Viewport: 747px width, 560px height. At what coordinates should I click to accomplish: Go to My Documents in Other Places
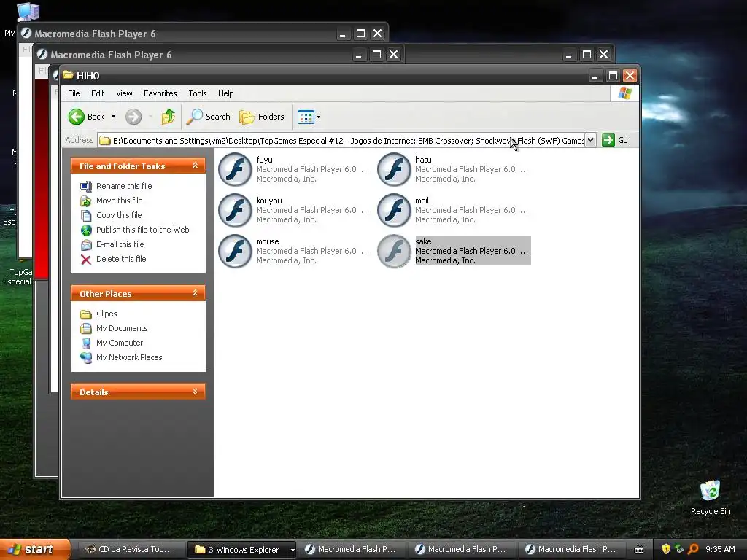click(122, 328)
